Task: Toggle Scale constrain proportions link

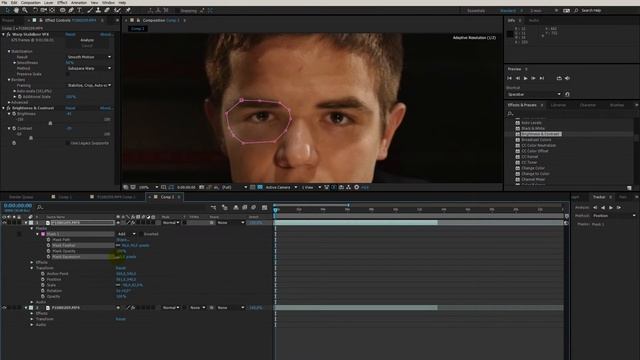Action: point(118,285)
